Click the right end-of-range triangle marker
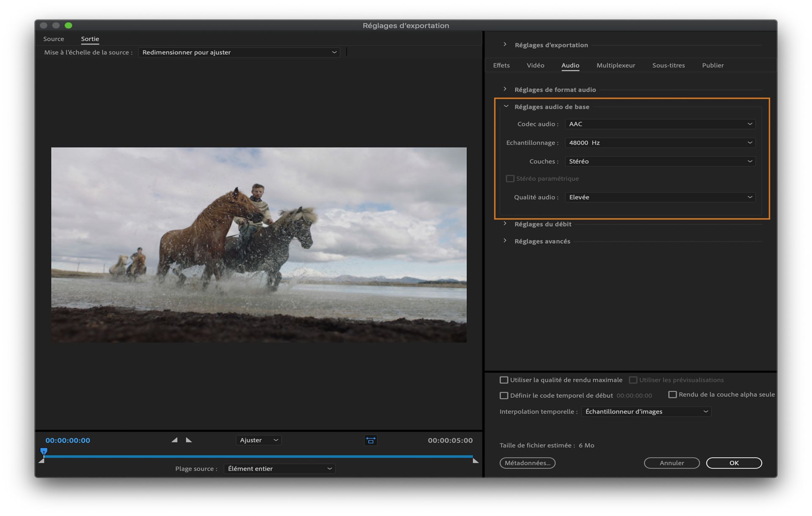This screenshot has height=516, width=812. coord(475,461)
